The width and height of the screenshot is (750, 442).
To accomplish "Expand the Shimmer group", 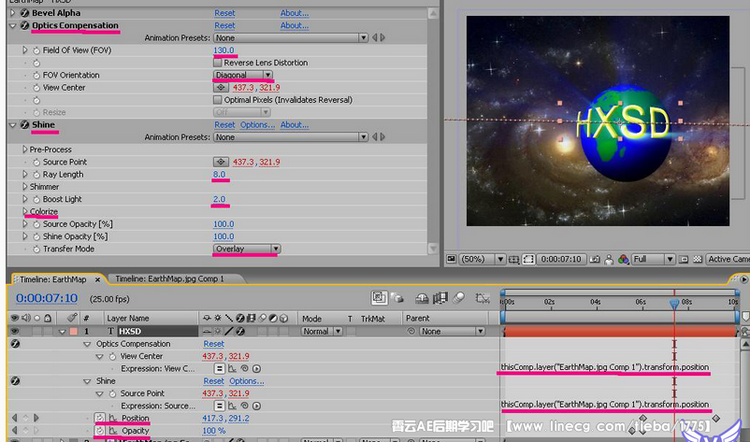I will (x=25, y=187).
